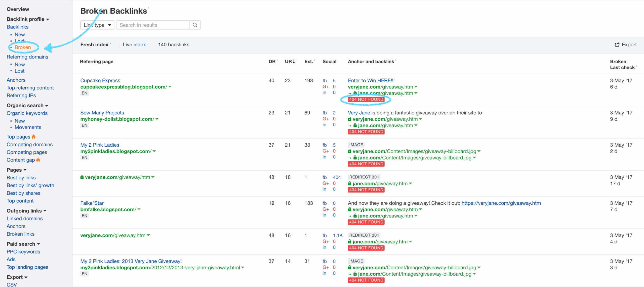
Task: Expand my2pinkladies.blogspot.com/ URL dropdown arrow
Action: tap(154, 151)
